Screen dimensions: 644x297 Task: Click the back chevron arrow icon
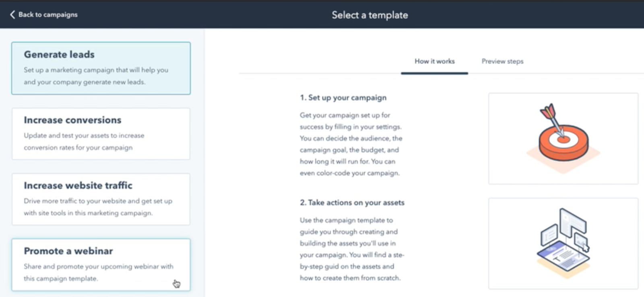[12, 14]
